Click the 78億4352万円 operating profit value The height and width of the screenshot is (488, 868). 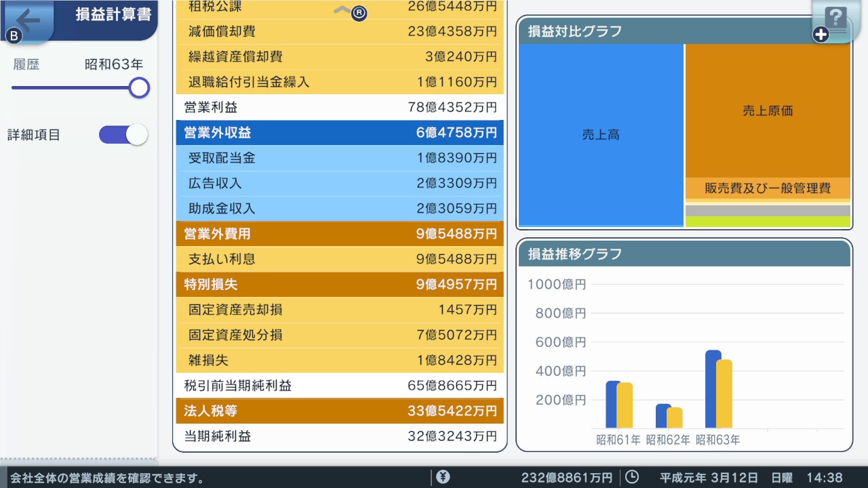452,107
